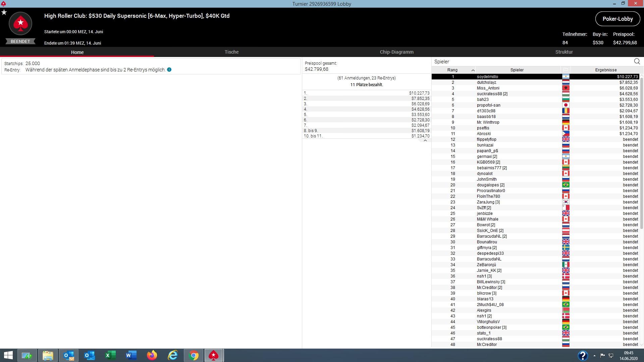
Task: Open the Chip-Diagramm tab
Action: (396, 52)
